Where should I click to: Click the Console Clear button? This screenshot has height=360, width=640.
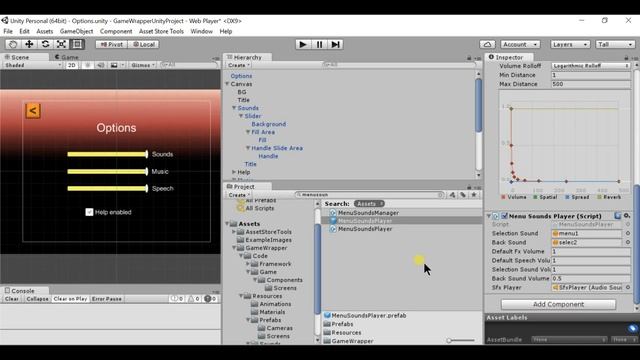coord(11,299)
